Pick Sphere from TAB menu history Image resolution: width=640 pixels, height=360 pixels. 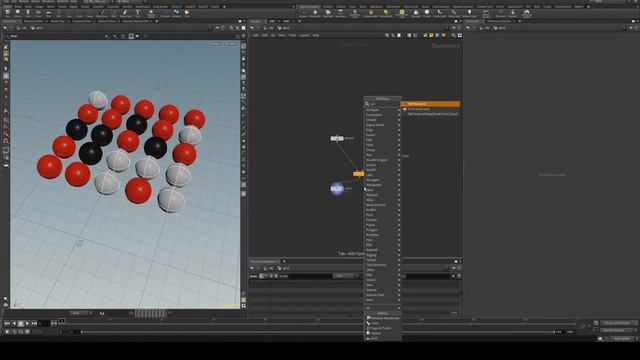(x=382, y=333)
